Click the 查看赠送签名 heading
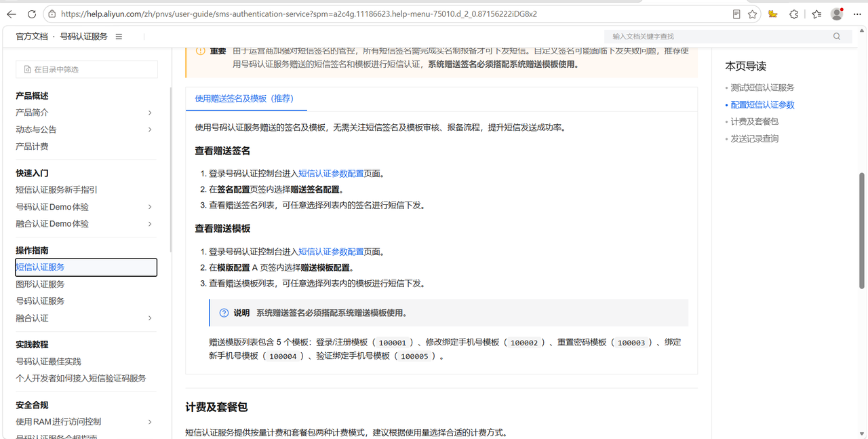 (222, 151)
